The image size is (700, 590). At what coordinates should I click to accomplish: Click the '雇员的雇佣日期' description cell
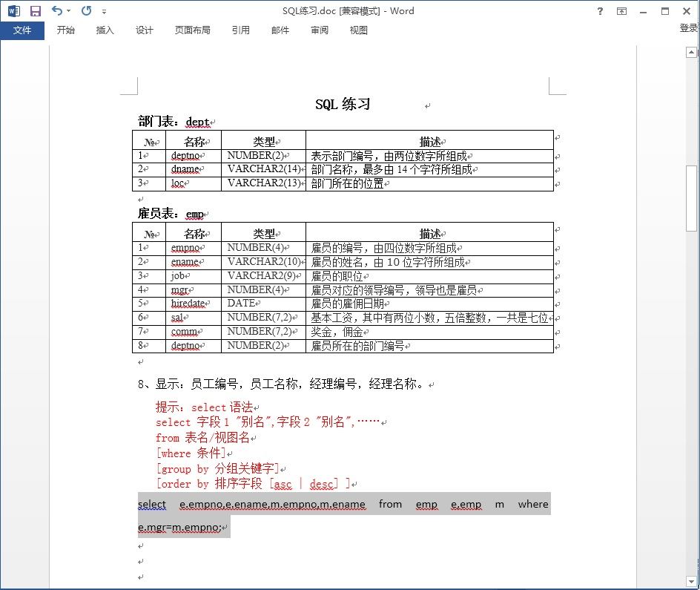pos(429,304)
